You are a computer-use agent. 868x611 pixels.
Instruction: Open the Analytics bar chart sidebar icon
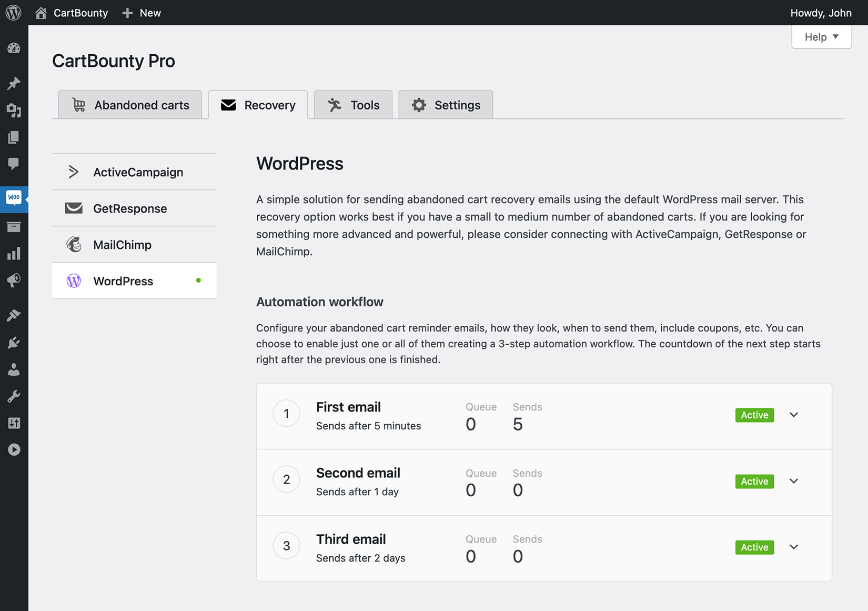[14, 254]
